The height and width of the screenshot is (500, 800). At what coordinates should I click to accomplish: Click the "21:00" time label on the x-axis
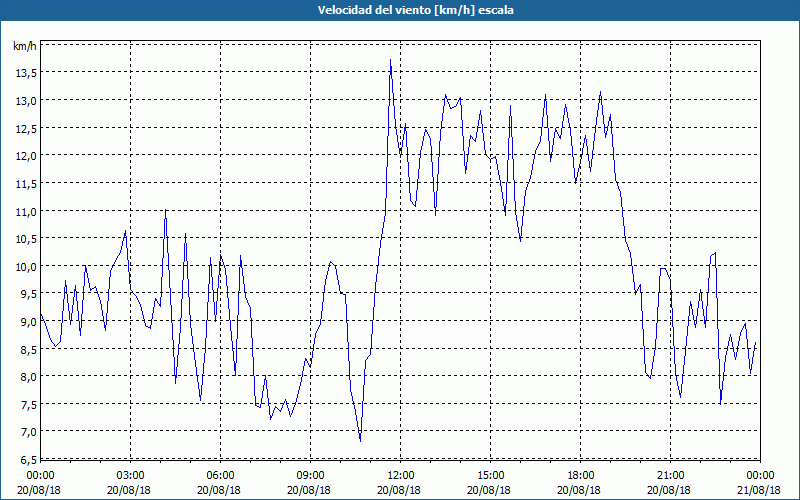(x=670, y=476)
